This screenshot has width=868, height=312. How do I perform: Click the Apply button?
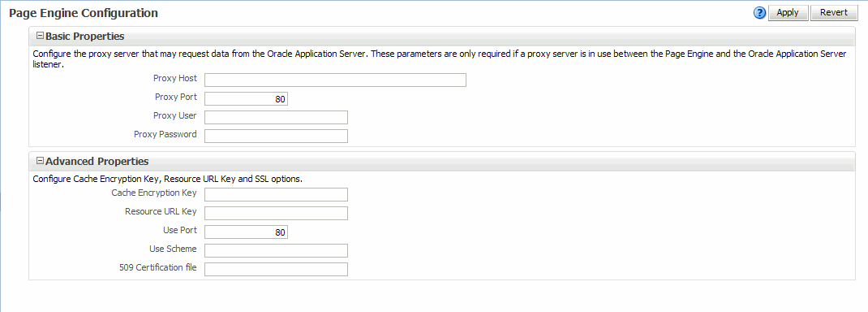tap(788, 13)
